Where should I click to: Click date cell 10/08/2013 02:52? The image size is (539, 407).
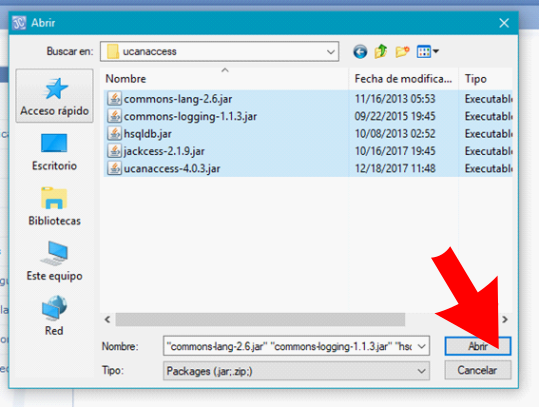pos(395,134)
